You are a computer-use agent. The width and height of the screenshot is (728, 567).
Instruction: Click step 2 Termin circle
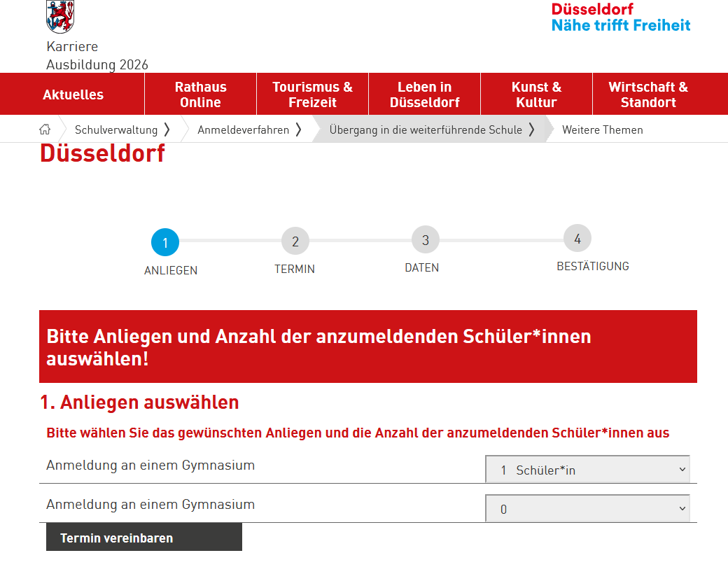tap(295, 241)
